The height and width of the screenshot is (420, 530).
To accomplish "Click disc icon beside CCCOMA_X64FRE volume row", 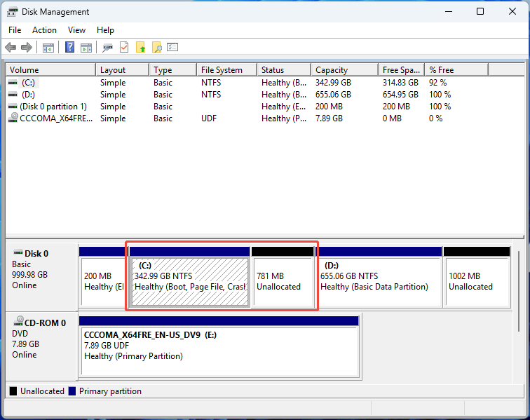I will 13,118.
